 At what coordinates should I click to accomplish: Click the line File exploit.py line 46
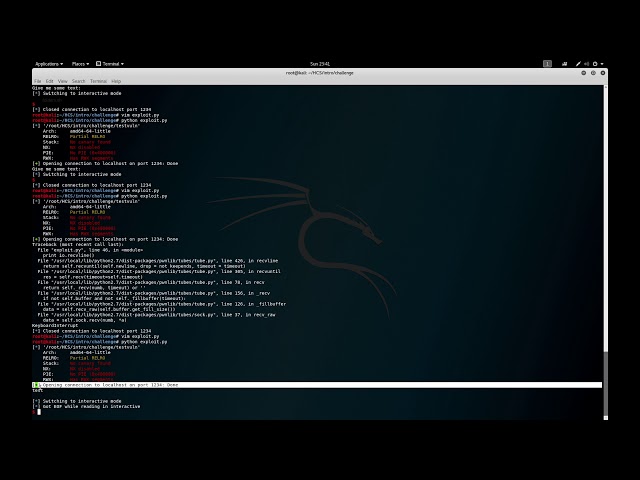click(x=90, y=250)
